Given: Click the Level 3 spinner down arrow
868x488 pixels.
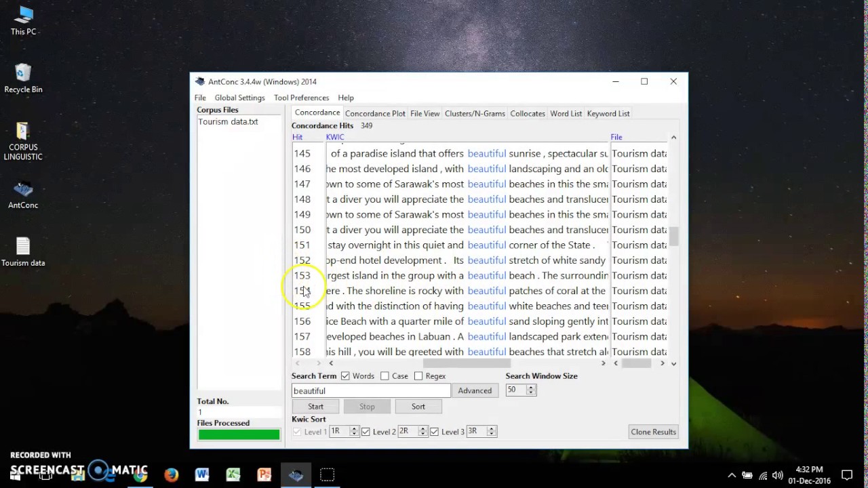Looking at the screenshot, I should coord(492,434).
